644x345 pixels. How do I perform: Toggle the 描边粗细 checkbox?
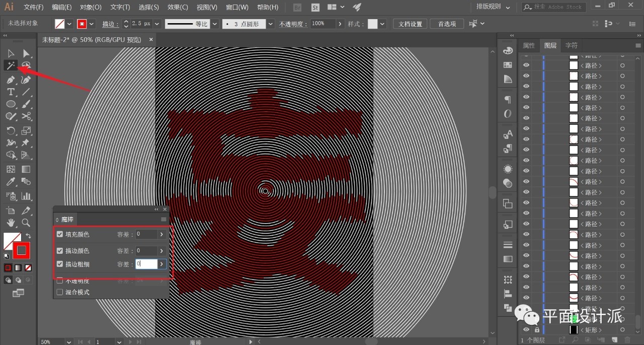coord(60,264)
